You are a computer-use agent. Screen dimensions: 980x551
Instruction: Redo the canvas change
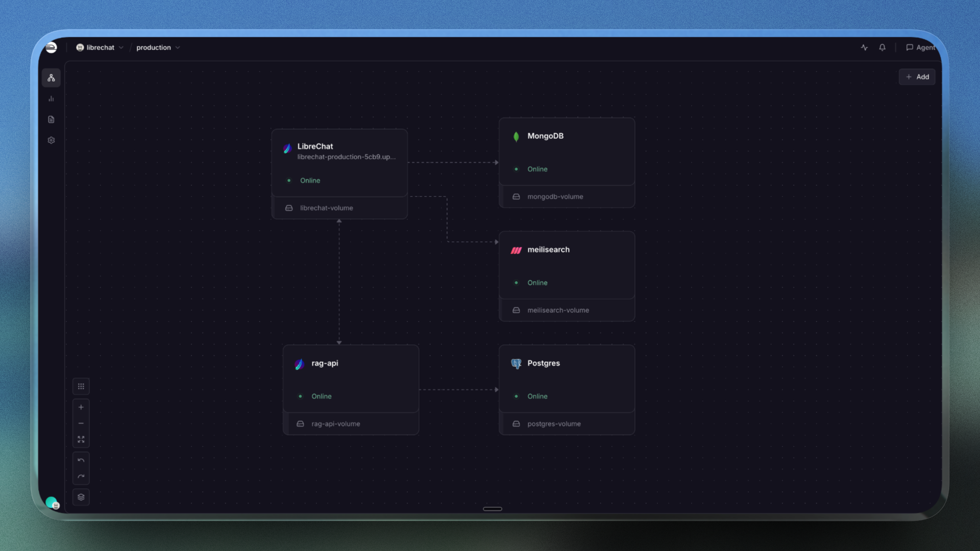point(81,477)
